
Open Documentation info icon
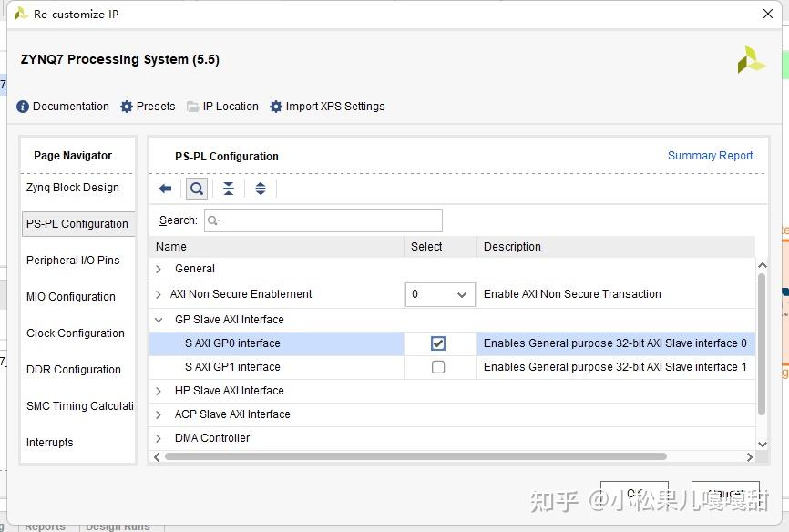[23, 107]
